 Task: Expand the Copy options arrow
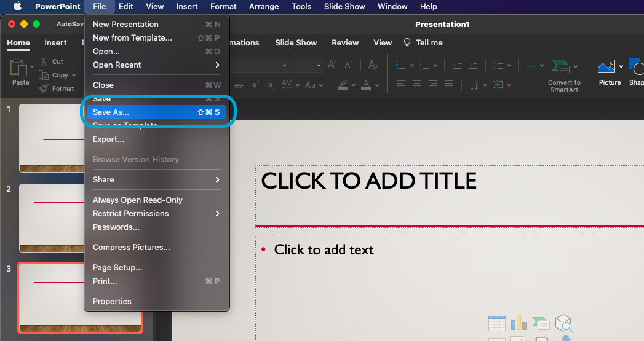click(x=74, y=75)
